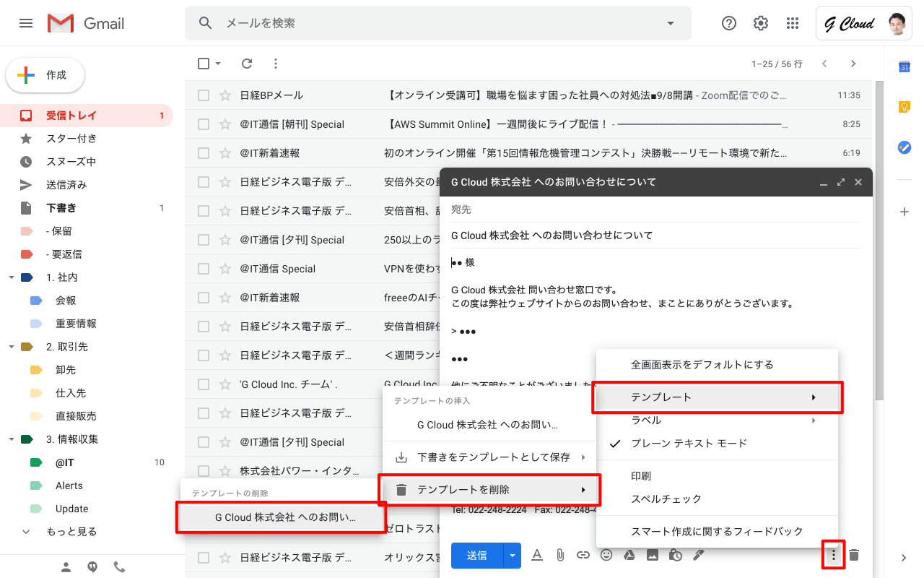Star the 日経BPメール message
Image resolution: width=924 pixels, height=578 pixels.
tap(225, 95)
